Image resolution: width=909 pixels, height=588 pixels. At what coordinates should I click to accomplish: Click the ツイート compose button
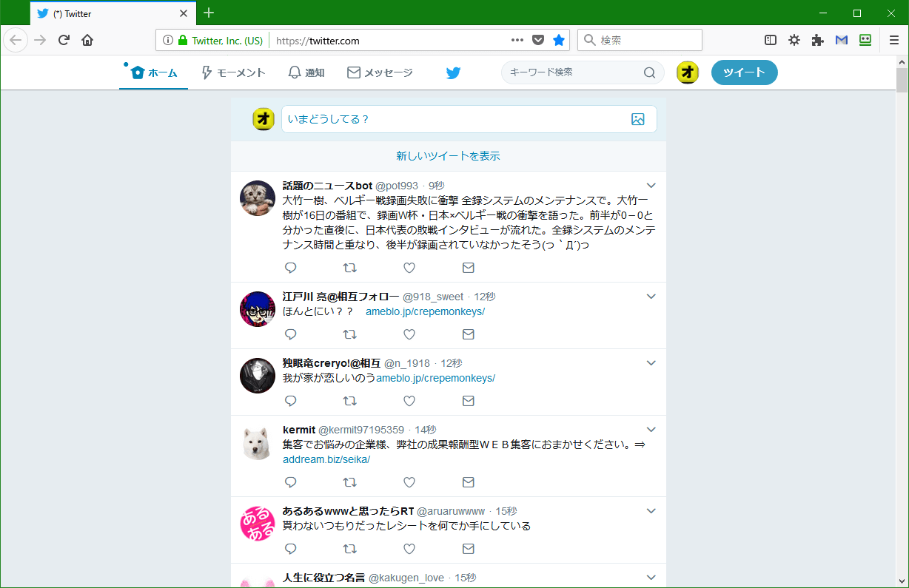744,72
